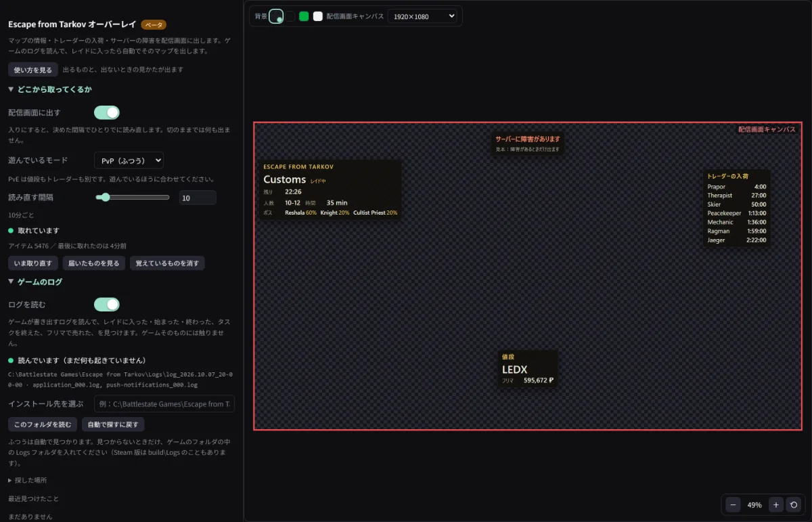
Task: Click the 使い方を見る button
Action: [33, 69]
